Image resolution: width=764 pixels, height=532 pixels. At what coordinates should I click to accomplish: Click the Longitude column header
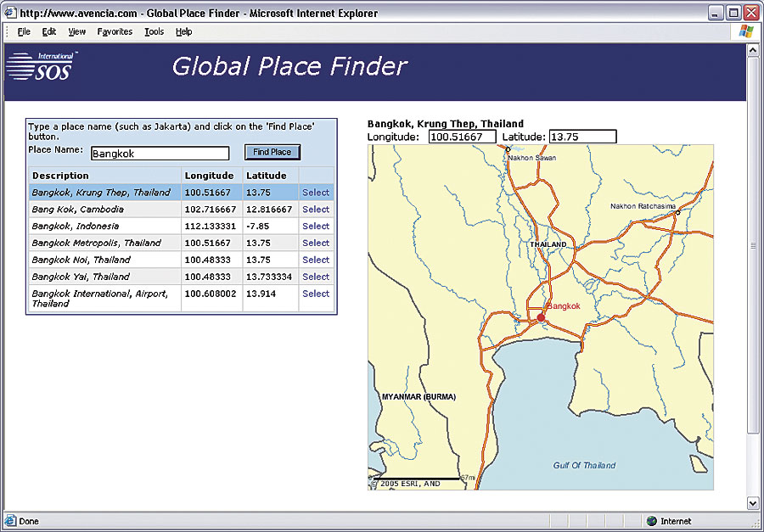tap(209, 176)
